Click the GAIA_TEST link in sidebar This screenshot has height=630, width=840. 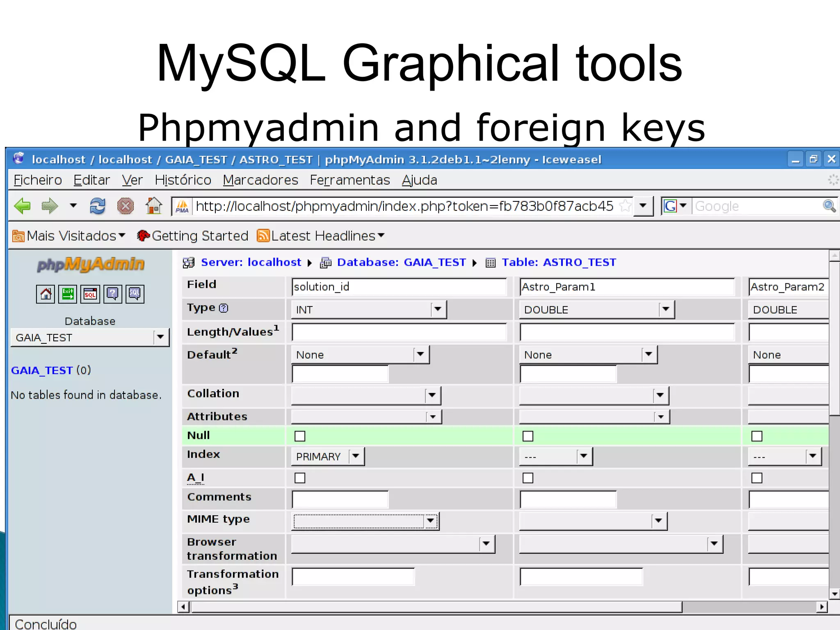tap(42, 370)
